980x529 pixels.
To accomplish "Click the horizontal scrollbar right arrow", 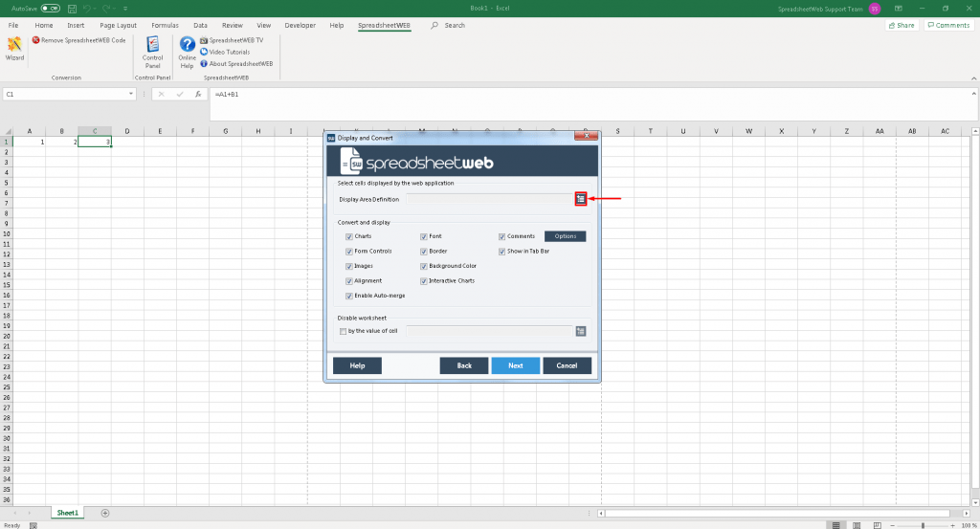I will pyautogui.click(x=967, y=514).
